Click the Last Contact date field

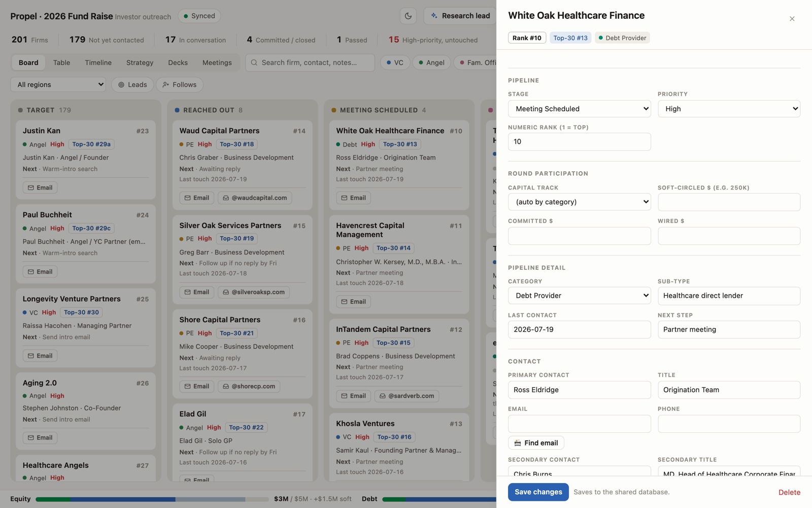point(579,330)
